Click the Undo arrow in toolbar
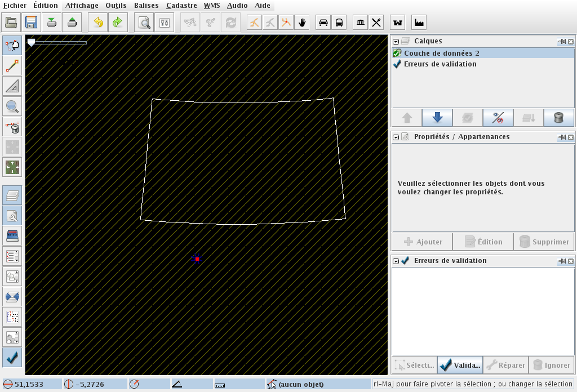The image size is (577, 392). [98, 23]
